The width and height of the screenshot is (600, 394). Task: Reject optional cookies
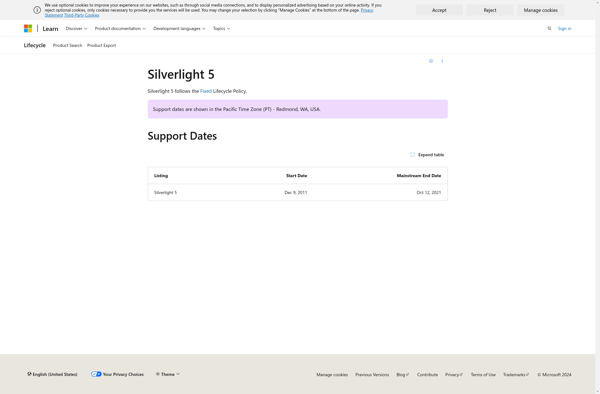click(x=490, y=10)
